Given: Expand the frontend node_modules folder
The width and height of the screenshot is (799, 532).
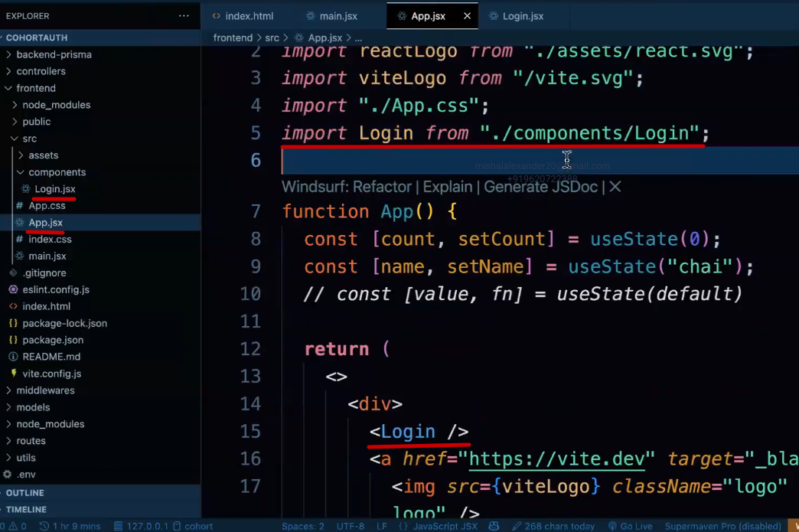Looking at the screenshot, I should point(56,105).
